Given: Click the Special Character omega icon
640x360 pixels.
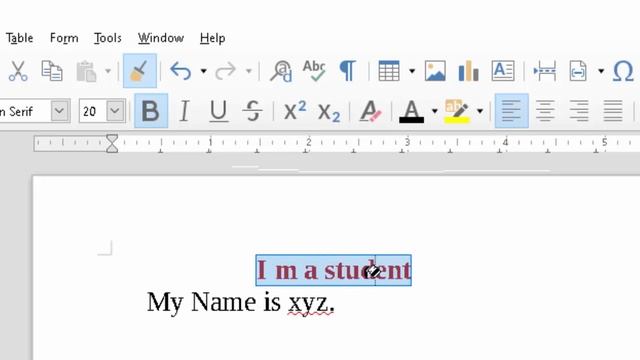Looking at the screenshot, I should pyautogui.click(x=623, y=71).
